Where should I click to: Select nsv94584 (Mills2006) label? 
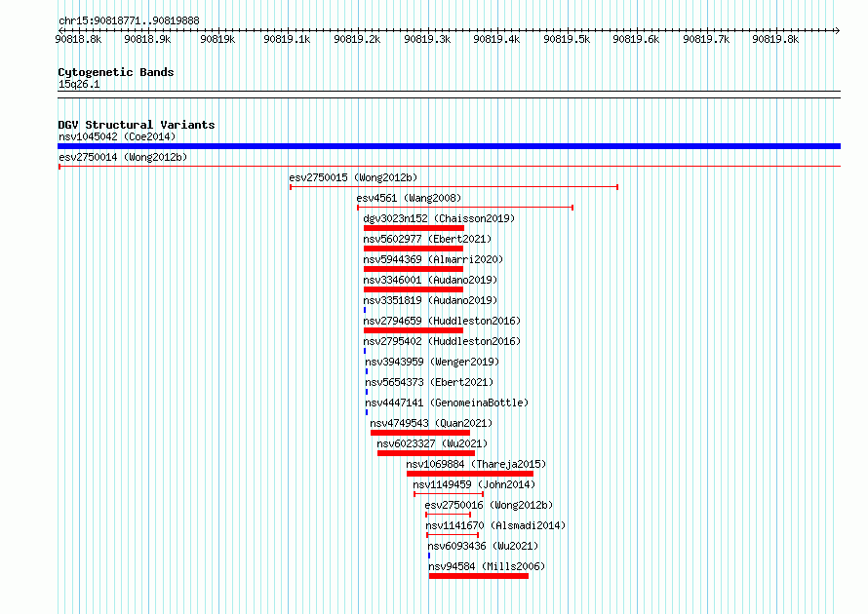pos(487,566)
